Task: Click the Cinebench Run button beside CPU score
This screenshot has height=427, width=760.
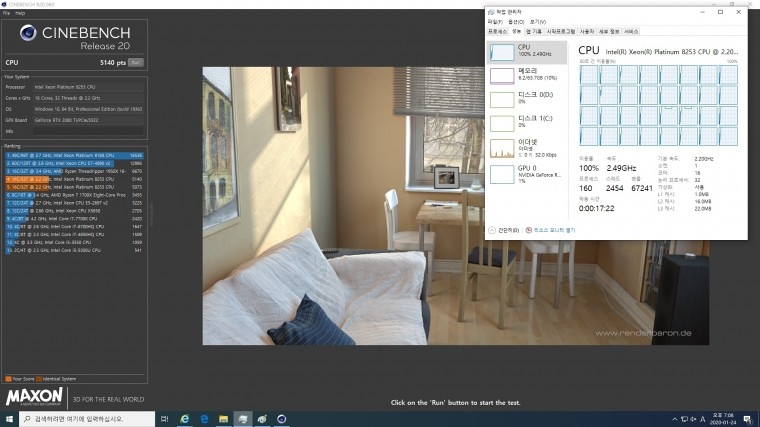Action: tap(136, 63)
